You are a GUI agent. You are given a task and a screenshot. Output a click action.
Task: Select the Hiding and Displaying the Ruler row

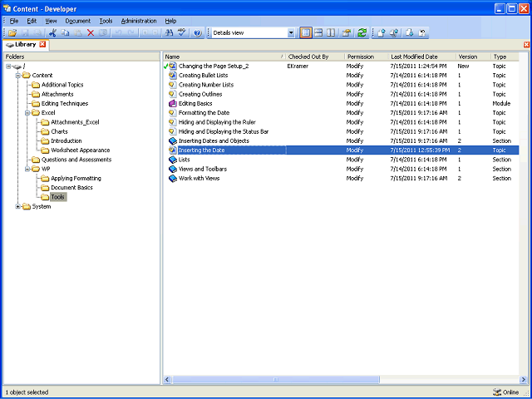click(341, 122)
